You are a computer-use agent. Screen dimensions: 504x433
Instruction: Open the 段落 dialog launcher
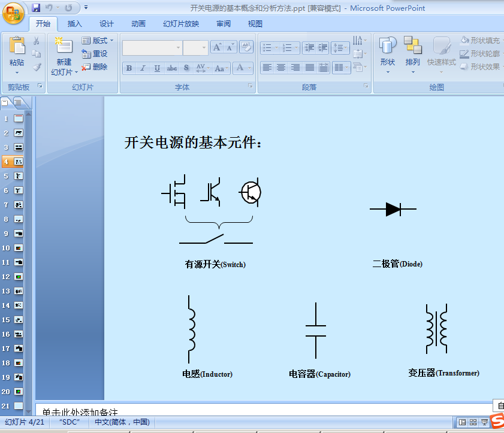[x=366, y=86]
